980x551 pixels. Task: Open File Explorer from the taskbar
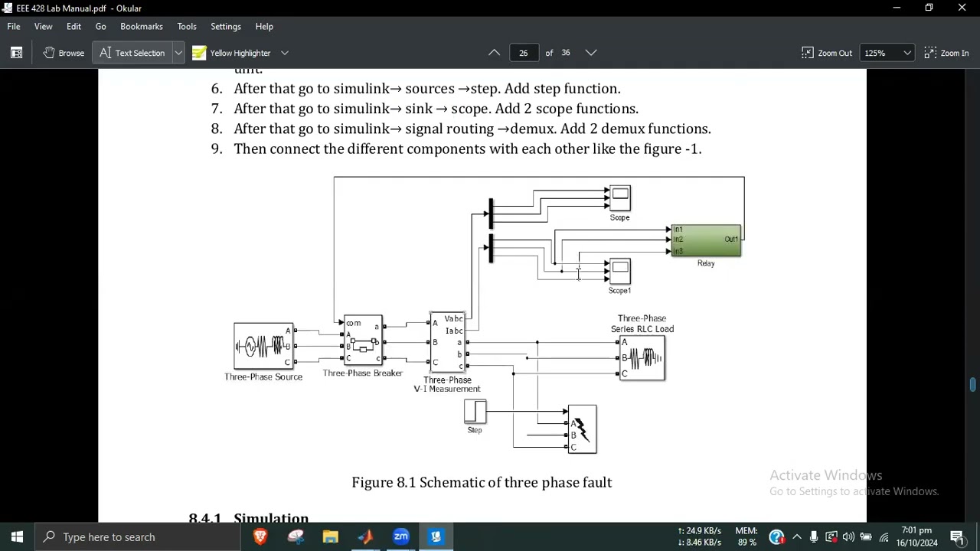[331, 537]
